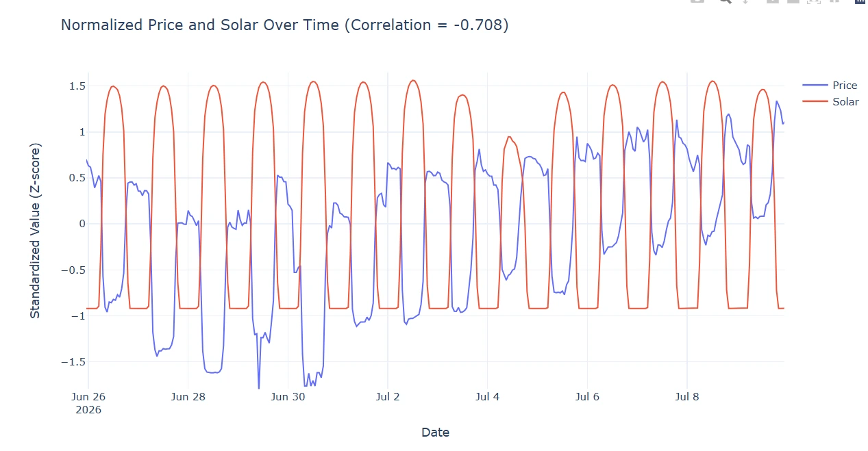Toggle the Solar trace in the legend
The height and width of the screenshot is (451, 868).
tap(830, 102)
